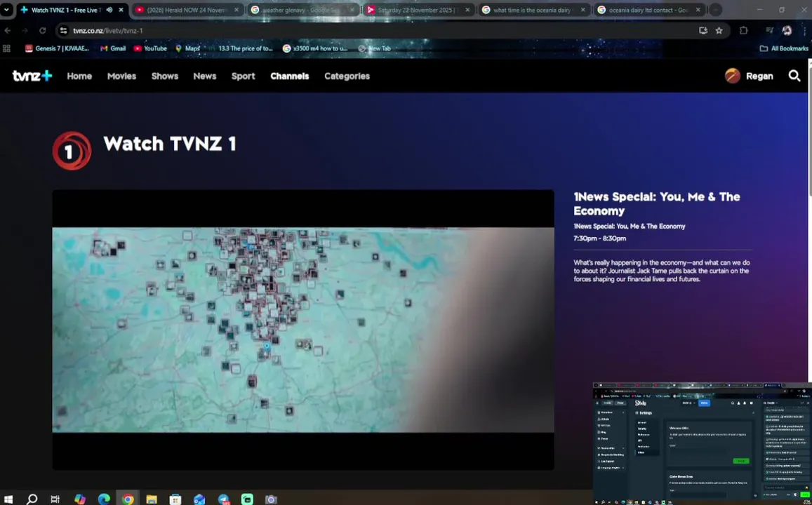Click the '7:30pm - 8:30pm' time text
The width and height of the screenshot is (812, 505).
click(x=599, y=238)
